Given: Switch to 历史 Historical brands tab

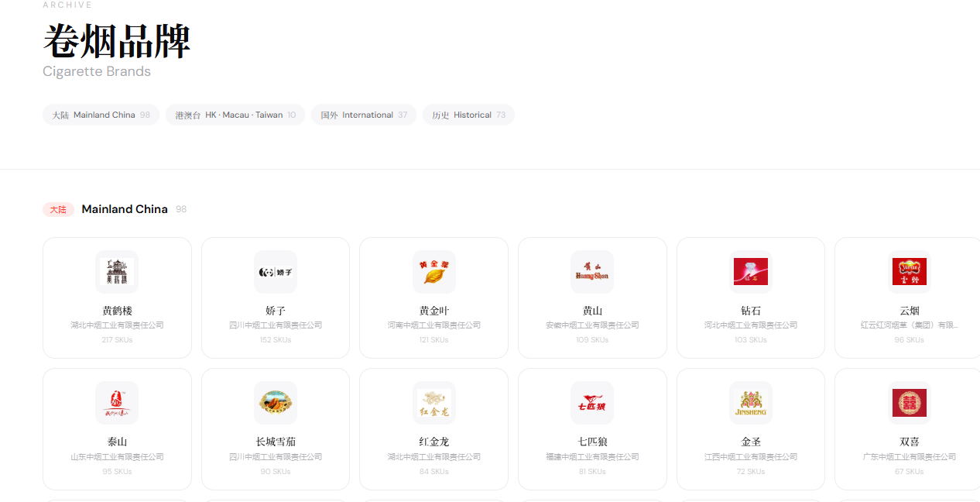Looking at the screenshot, I should coord(468,115).
